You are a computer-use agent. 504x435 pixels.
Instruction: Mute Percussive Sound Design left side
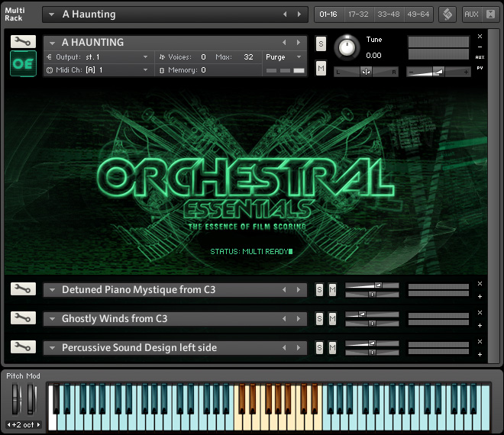click(332, 348)
